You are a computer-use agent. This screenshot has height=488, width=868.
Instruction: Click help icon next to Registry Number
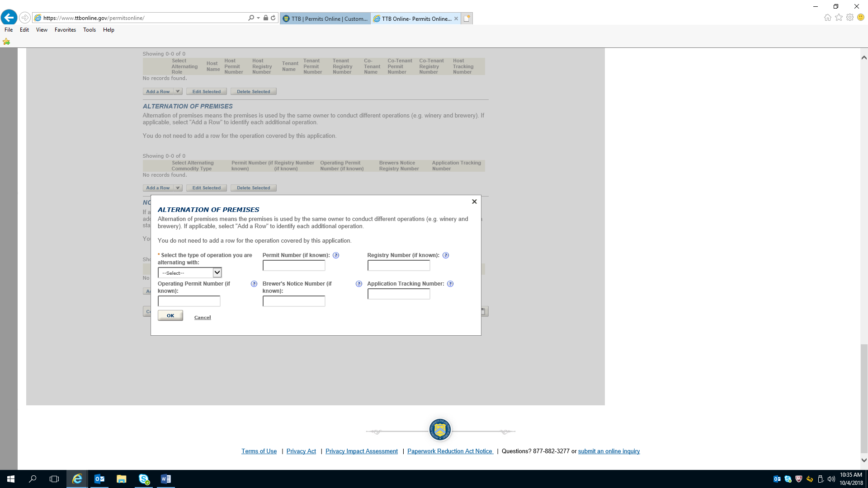click(446, 255)
